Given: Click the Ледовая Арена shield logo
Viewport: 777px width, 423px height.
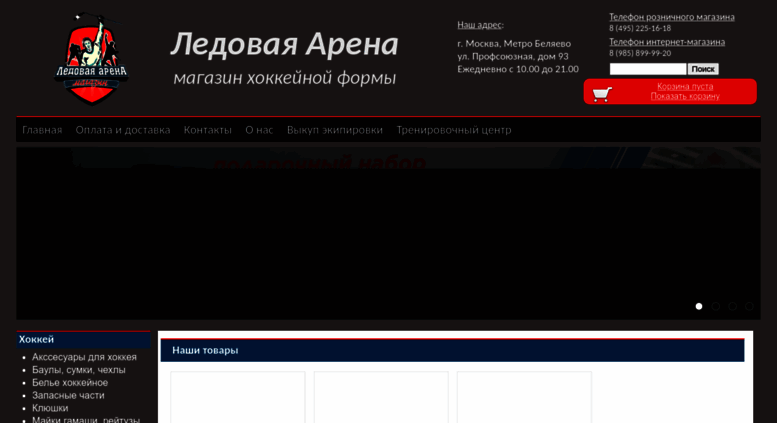Looking at the screenshot, I should pos(91,59).
